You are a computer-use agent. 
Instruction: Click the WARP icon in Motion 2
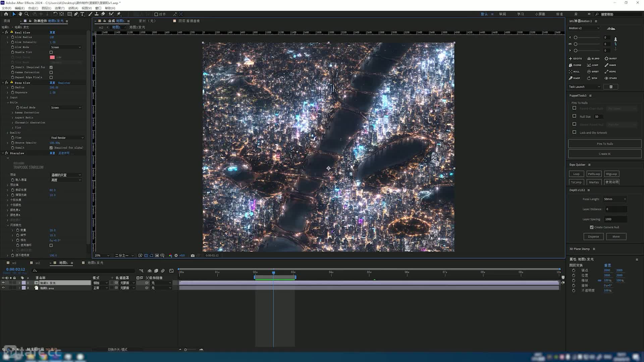click(571, 78)
